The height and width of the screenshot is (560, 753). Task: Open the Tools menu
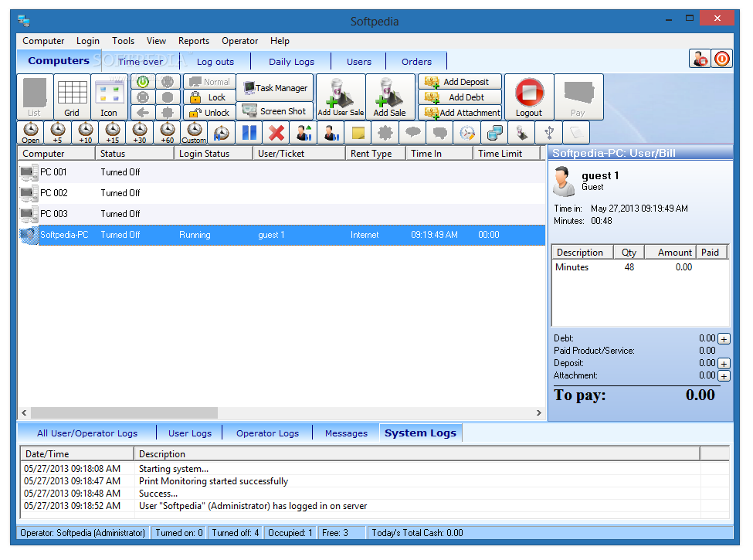(x=124, y=41)
